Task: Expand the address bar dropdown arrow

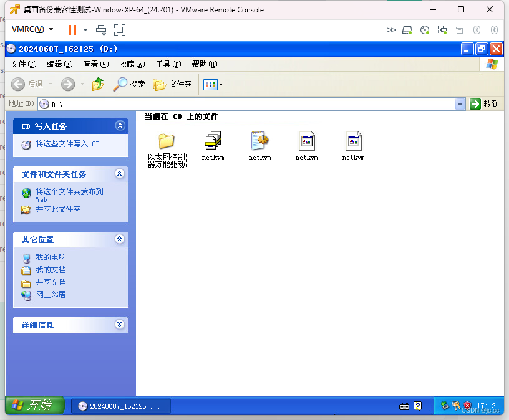Action: tap(460, 104)
